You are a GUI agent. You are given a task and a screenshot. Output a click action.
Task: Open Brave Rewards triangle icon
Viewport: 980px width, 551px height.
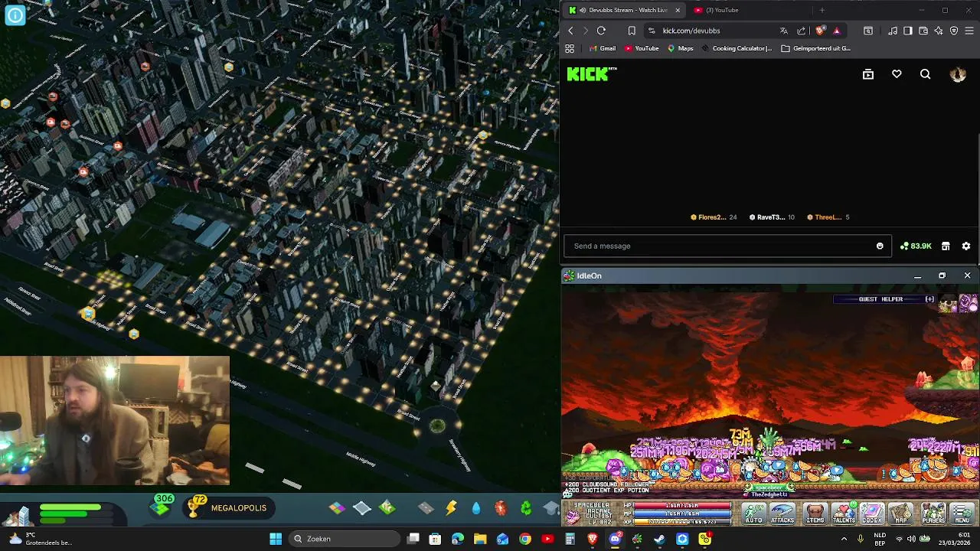click(836, 31)
